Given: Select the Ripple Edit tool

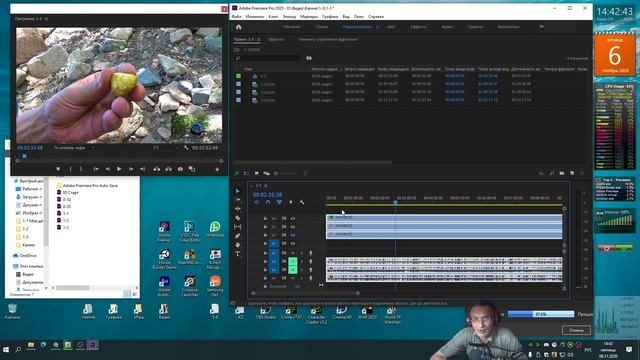Looking at the screenshot, I should [238, 209].
